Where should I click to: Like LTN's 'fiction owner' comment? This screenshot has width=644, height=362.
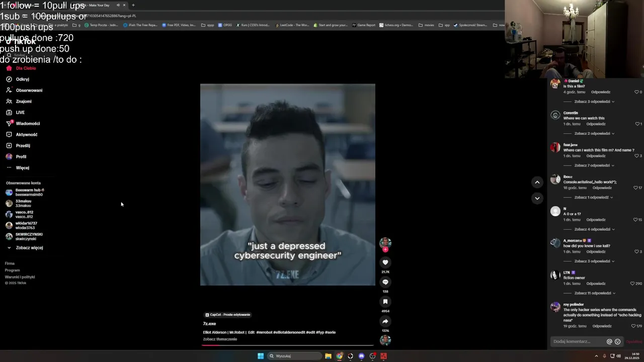[x=633, y=284]
